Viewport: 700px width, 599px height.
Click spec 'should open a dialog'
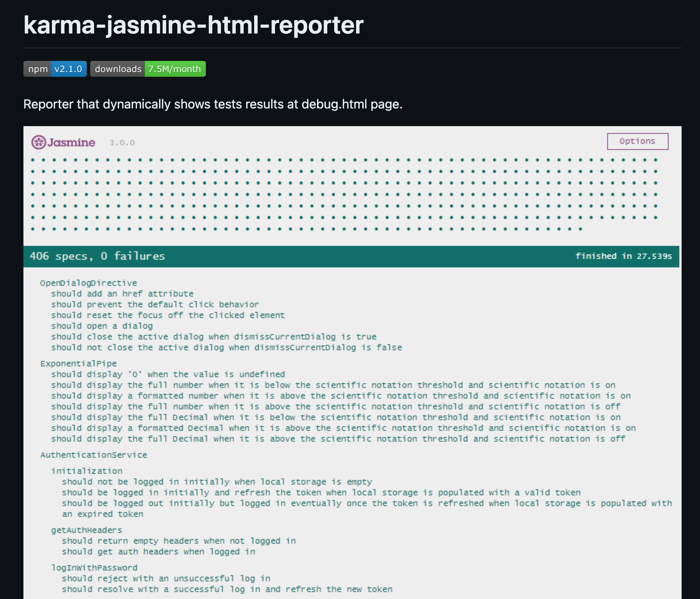102,326
